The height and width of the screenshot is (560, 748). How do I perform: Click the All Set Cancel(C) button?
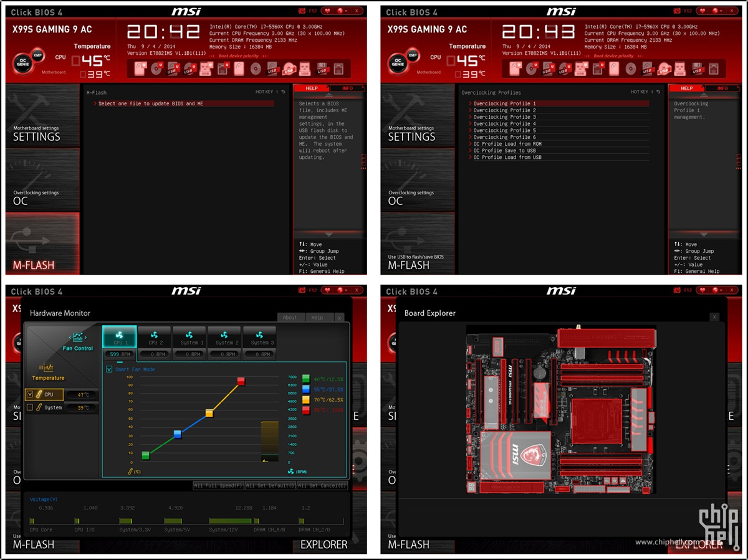click(x=322, y=485)
